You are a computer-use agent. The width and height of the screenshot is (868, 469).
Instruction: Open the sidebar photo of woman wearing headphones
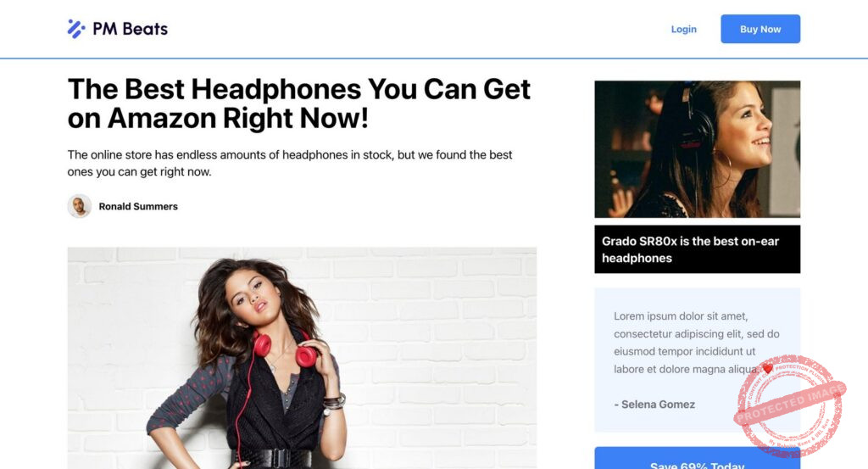(x=697, y=149)
